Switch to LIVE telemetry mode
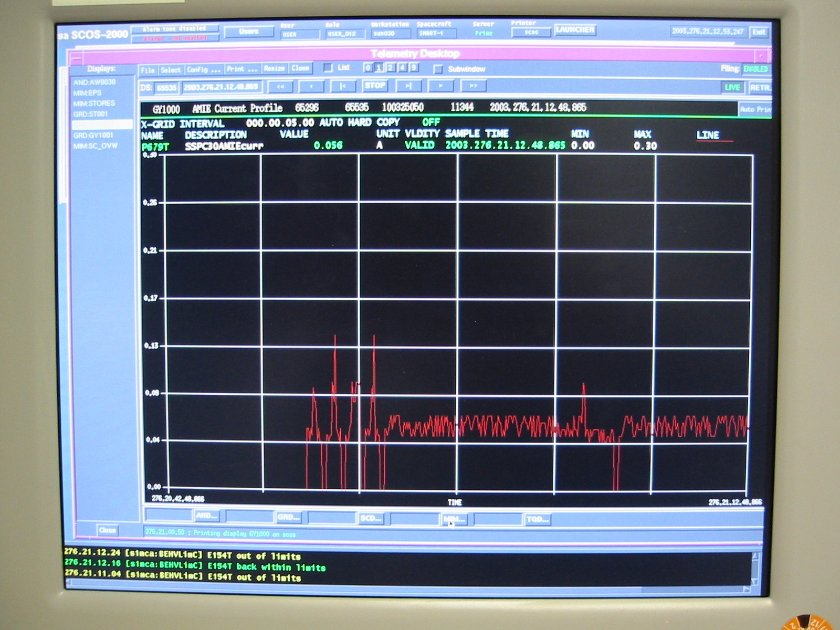 point(732,87)
